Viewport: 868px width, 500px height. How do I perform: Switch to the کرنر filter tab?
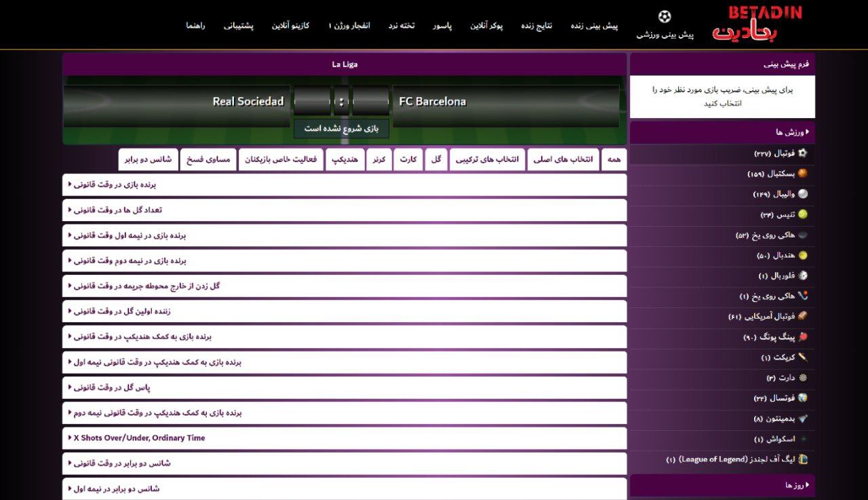tap(379, 159)
